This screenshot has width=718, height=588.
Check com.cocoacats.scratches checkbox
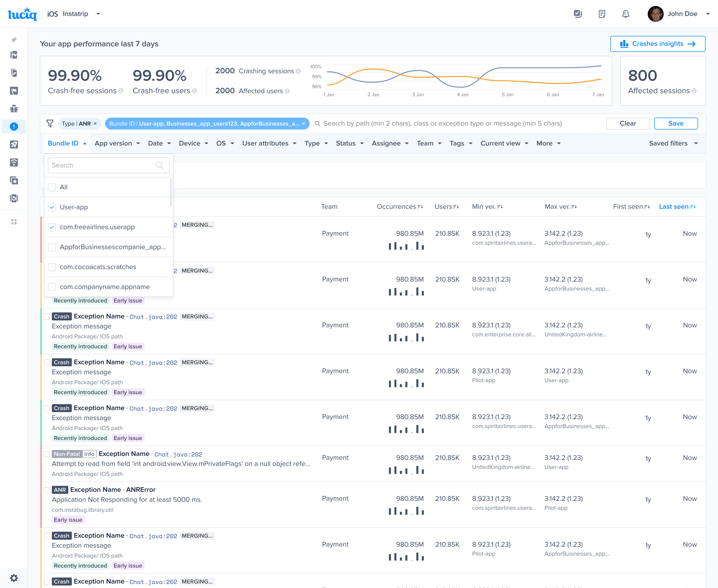pos(52,267)
